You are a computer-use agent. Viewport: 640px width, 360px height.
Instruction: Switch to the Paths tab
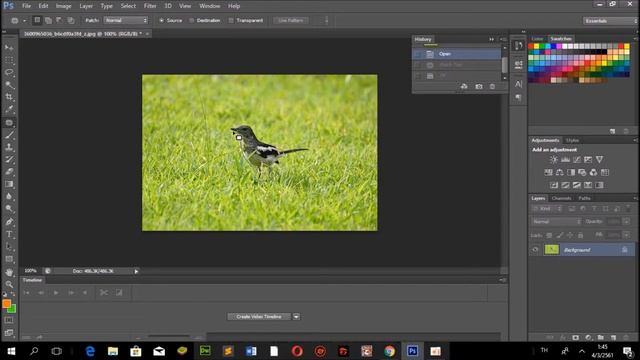584,198
